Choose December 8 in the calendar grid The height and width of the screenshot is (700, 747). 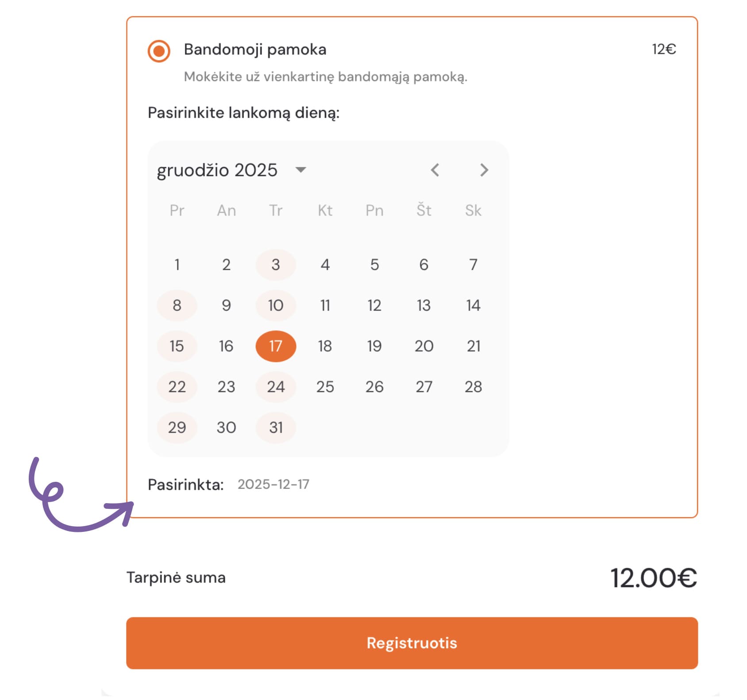pyautogui.click(x=177, y=305)
